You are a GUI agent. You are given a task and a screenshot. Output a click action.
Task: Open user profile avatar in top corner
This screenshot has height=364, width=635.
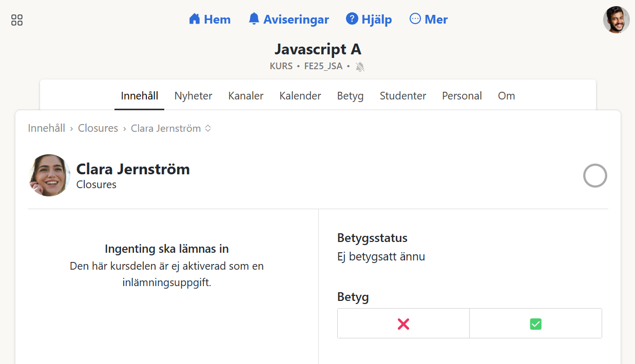616,20
